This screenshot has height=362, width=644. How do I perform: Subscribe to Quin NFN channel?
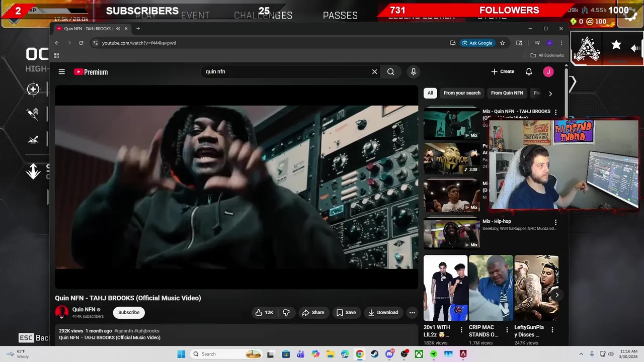tap(129, 313)
